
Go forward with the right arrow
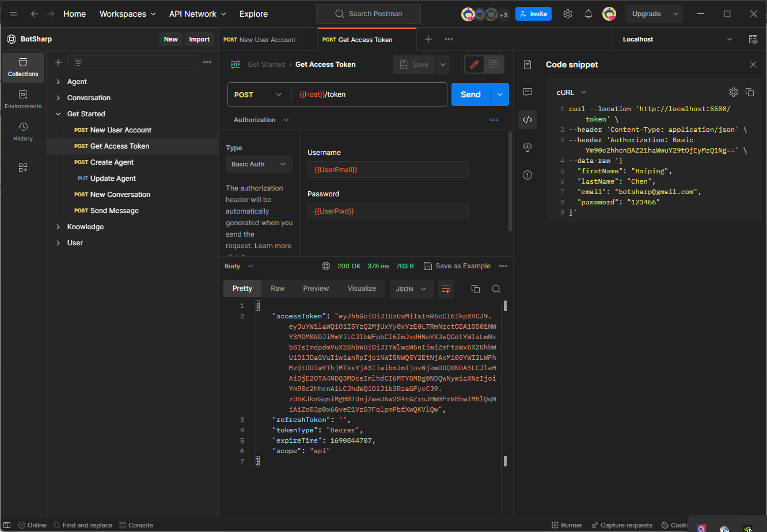pyautogui.click(x=51, y=14)
